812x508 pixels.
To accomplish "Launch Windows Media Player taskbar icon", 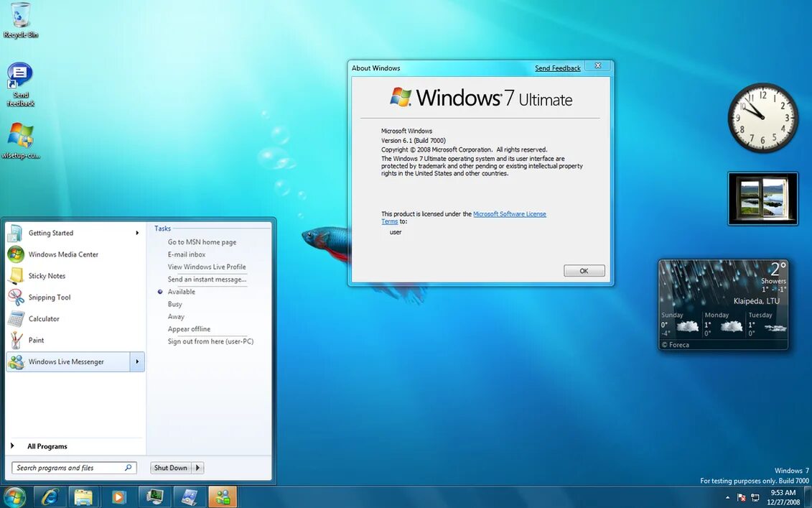I will click(x=118, y=497).
